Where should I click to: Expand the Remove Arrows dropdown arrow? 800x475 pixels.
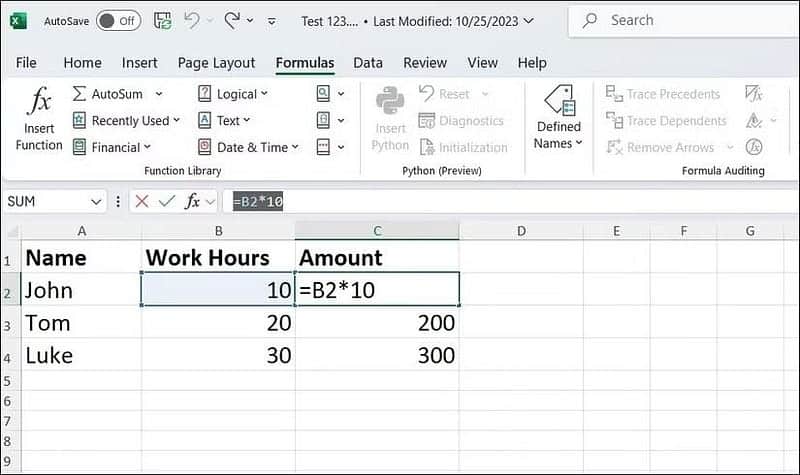click(730, 147)
